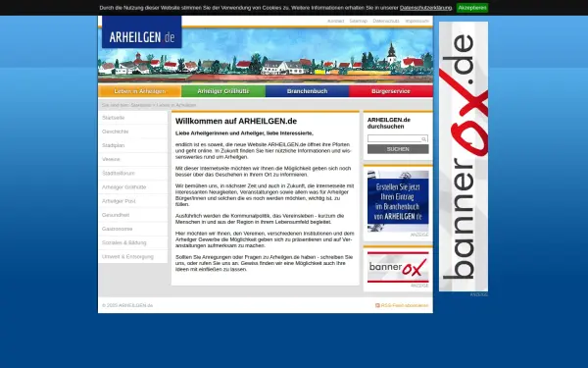Open Vereine in sidebar menu

tap(132, 160)
